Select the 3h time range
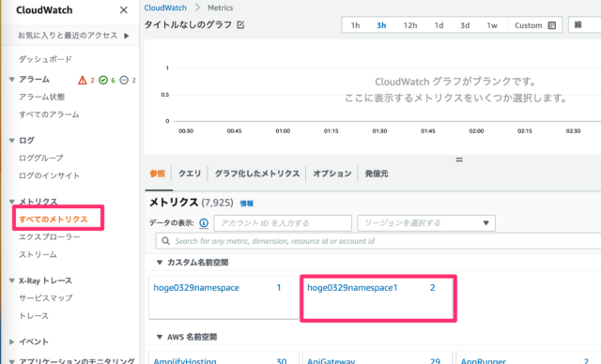The width and height of the screenshot is (601, 364). [x=381, y=25]
